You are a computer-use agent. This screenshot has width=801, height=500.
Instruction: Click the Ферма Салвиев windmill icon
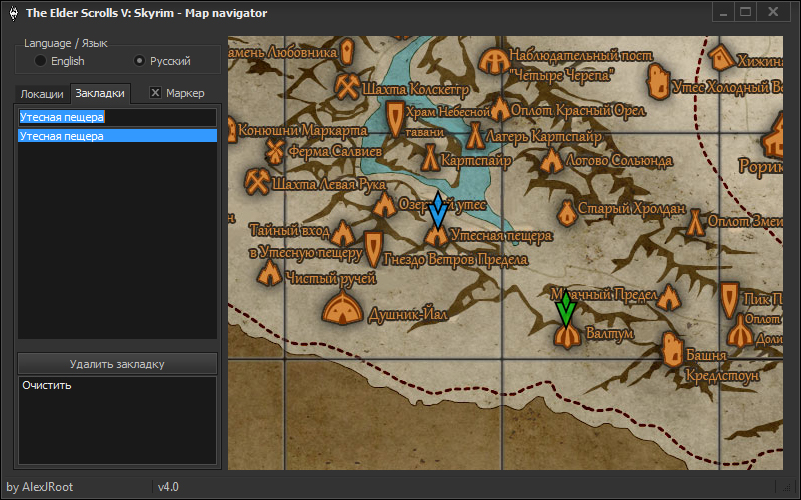[x=275, y=151]
